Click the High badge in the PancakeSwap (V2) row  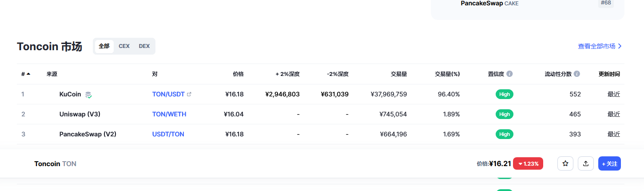point(505,134)
